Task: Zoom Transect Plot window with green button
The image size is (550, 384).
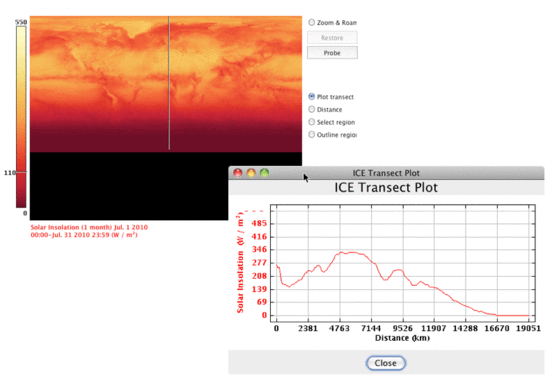Action: coord(264,173)
